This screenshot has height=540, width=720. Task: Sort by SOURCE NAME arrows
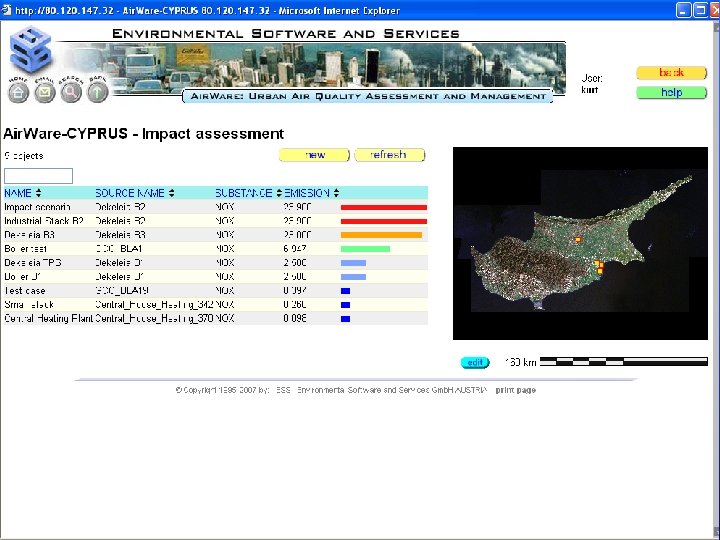(x=171, y=193)
